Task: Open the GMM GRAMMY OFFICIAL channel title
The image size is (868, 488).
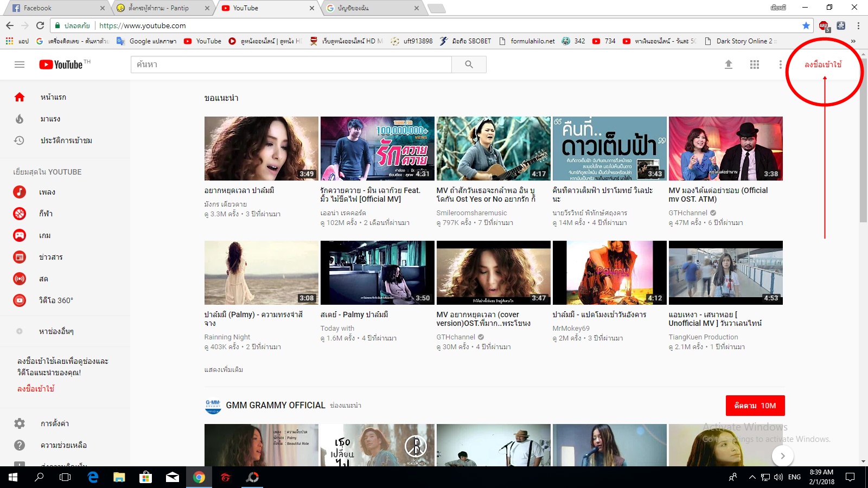Action: (276, 405)
